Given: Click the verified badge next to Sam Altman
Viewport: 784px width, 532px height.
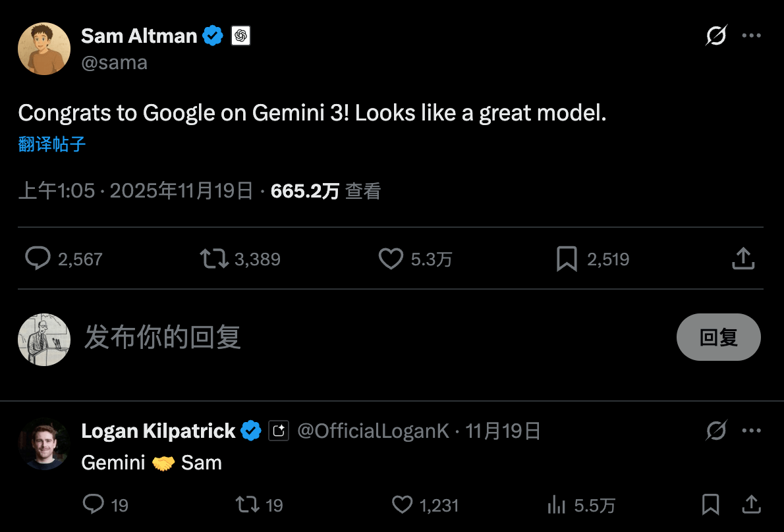Looking at the screenshot, I should 211,35.
